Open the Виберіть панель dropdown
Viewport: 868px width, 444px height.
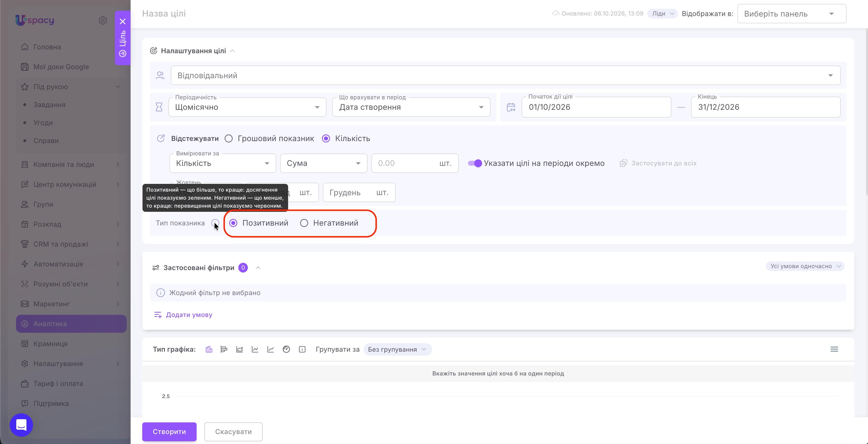[792, 14]
